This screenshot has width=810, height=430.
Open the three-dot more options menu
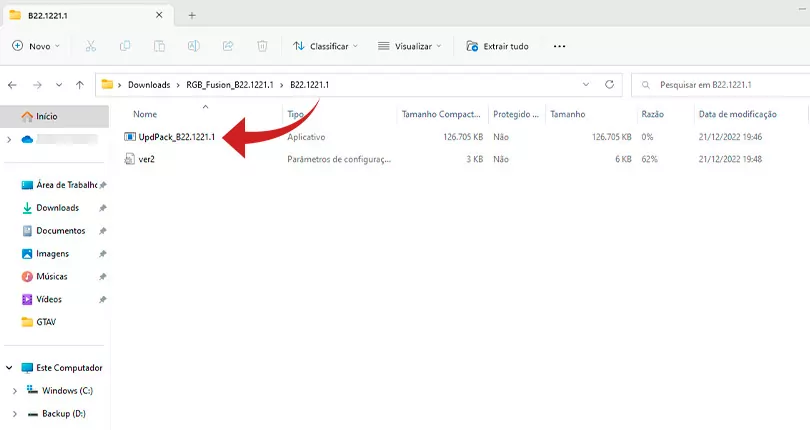point(559,46)
